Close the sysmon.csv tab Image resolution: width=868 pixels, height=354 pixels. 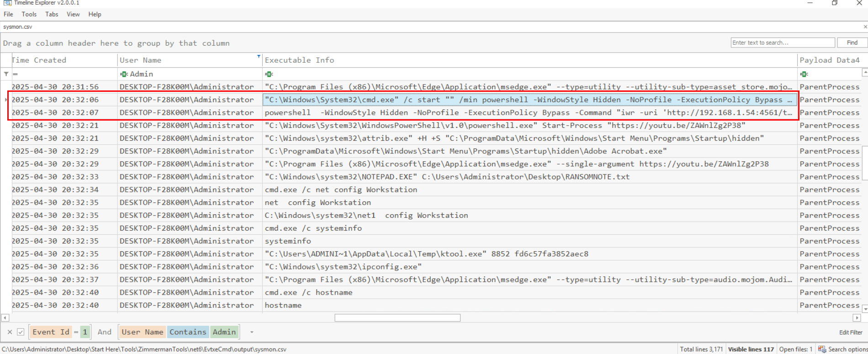(865, 27)
